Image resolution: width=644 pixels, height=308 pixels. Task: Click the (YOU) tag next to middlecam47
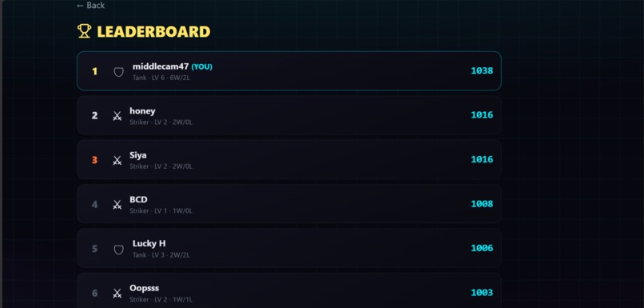click(x=202, y=66)
